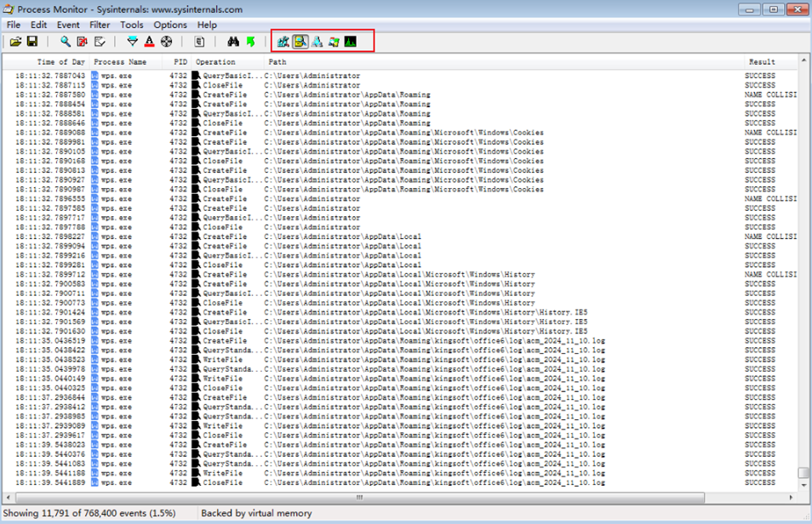This screenshot has height=524, width=812.
Task: Click the PID column header
Action: 180,62
